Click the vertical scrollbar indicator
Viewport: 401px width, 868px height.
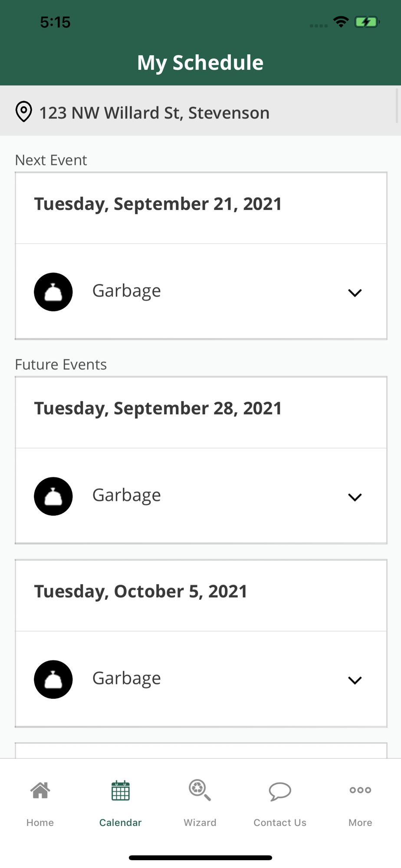(397, 105)
